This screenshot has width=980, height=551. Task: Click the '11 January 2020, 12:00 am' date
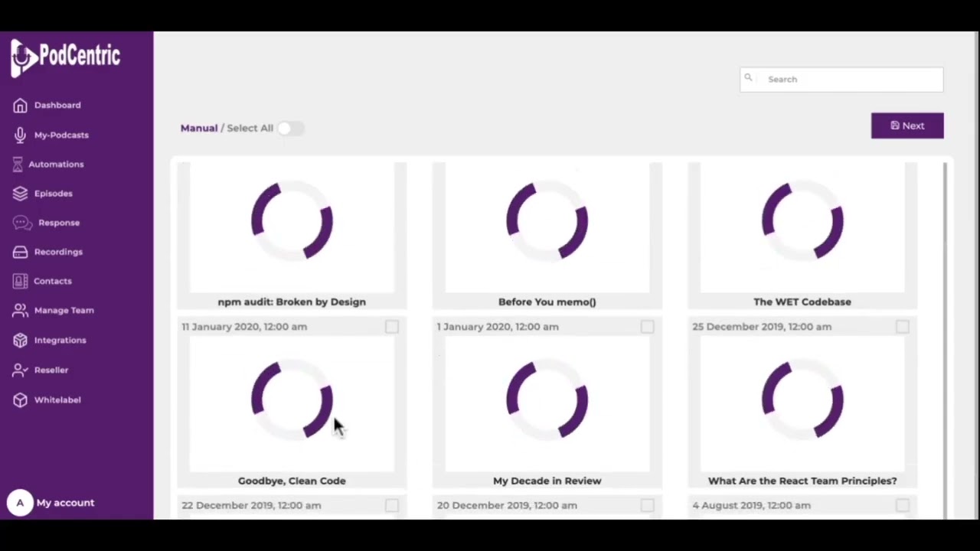point(244,327)
